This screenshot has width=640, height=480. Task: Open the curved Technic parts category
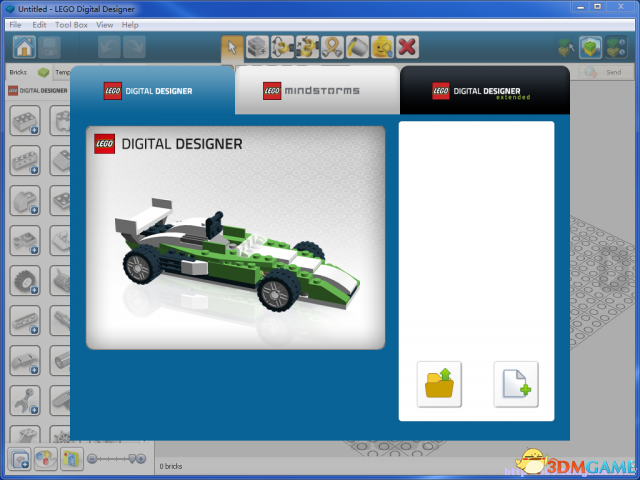(x=25, y=361)
